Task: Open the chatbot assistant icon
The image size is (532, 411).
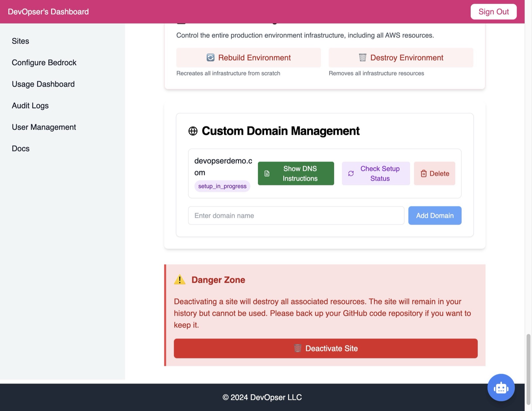Action: pos(501,387)
